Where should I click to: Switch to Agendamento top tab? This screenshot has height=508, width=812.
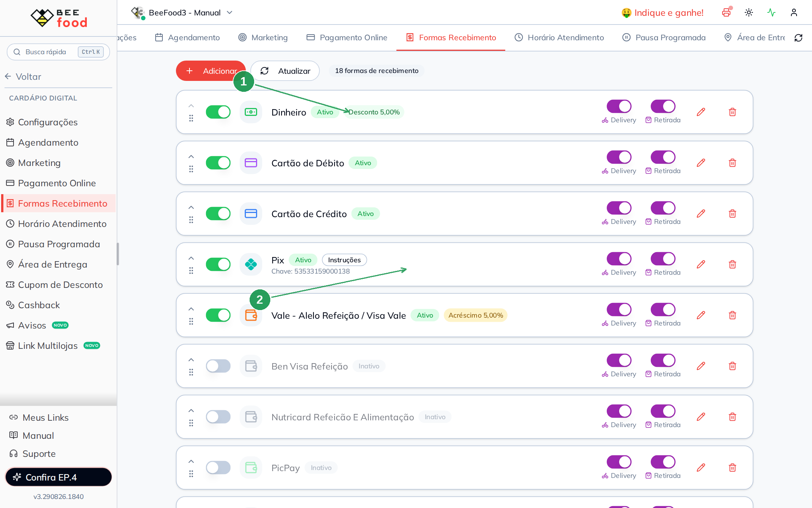pos(188,38)
